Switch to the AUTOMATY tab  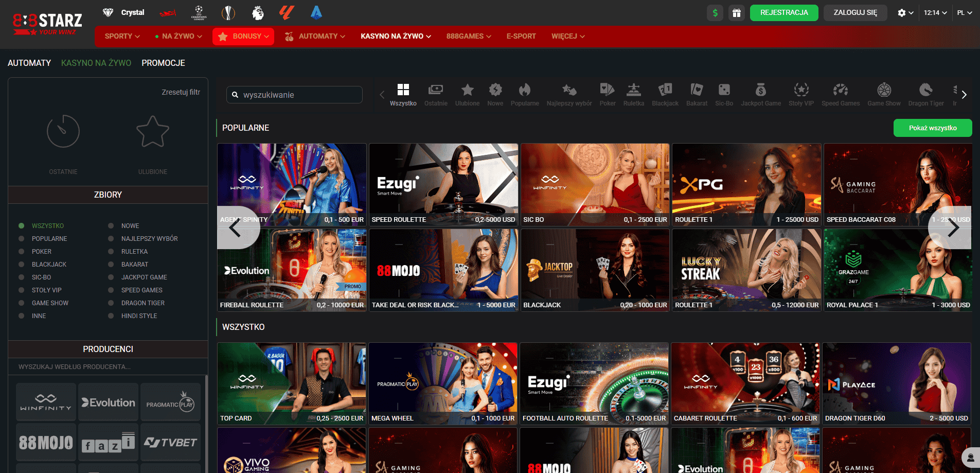tap(29, 63)
